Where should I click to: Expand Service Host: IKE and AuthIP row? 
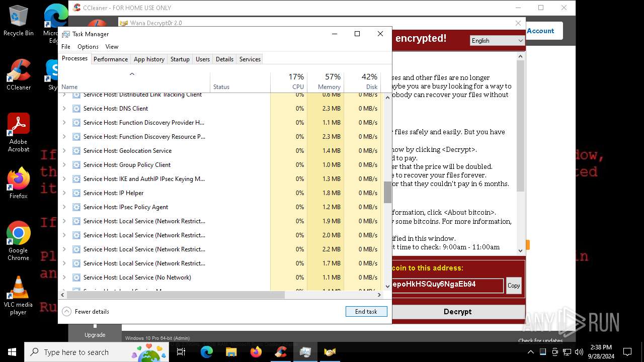(x=64, y=179)
